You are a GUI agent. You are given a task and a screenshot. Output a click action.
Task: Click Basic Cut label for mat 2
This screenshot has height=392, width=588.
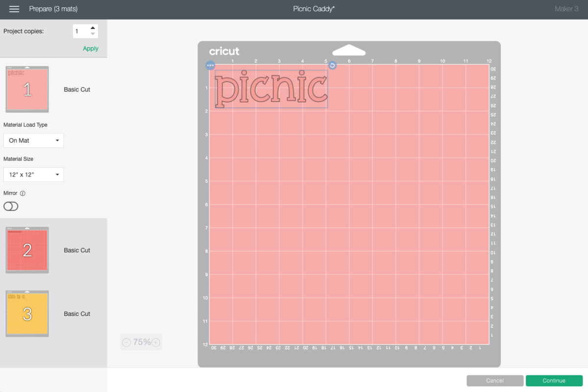point(77,250)
